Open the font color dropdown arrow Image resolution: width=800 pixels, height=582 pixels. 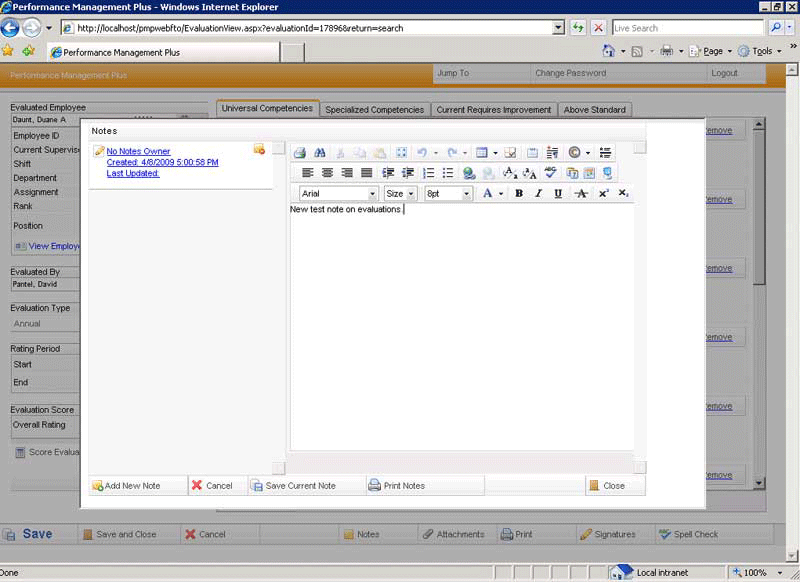click(x=500, y=193)
